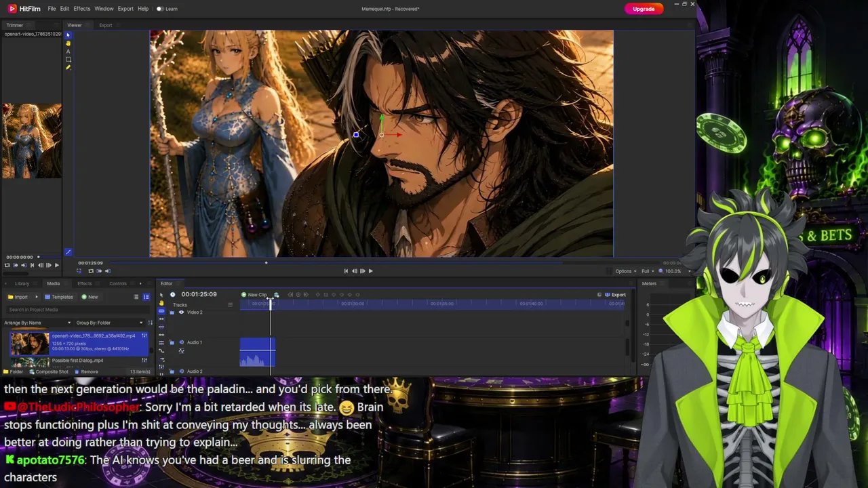Select the viewer Selection arrow tool
Image resolution: width=868 pixels, height=488 pixels.
tap(68, 35)
